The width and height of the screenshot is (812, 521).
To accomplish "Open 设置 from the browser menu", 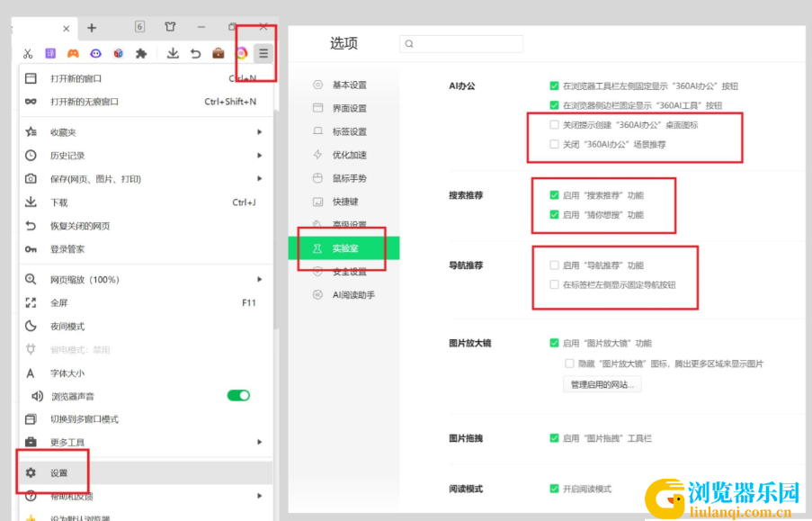I will point(146,472).
